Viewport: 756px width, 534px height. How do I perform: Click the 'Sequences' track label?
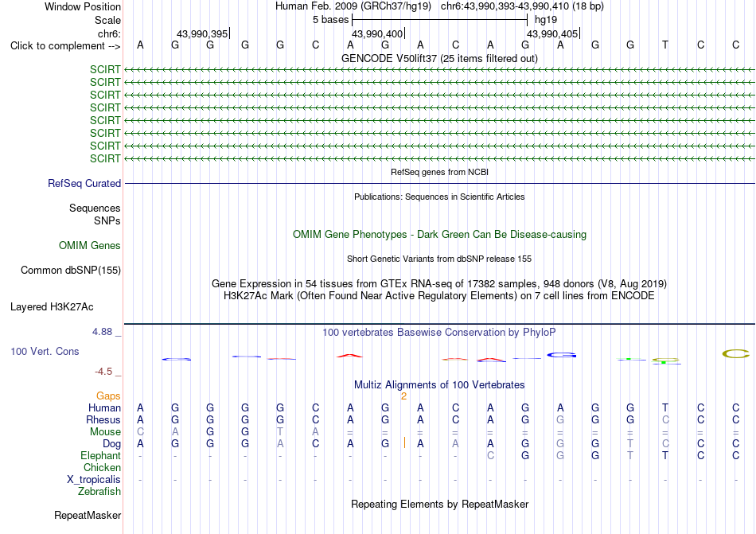(95, 209)
